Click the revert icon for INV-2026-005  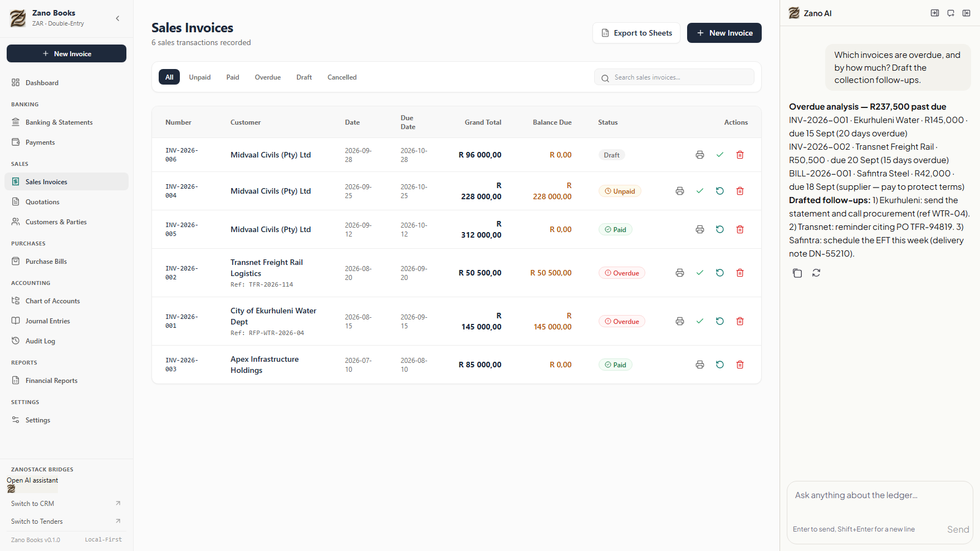[720, 229]
